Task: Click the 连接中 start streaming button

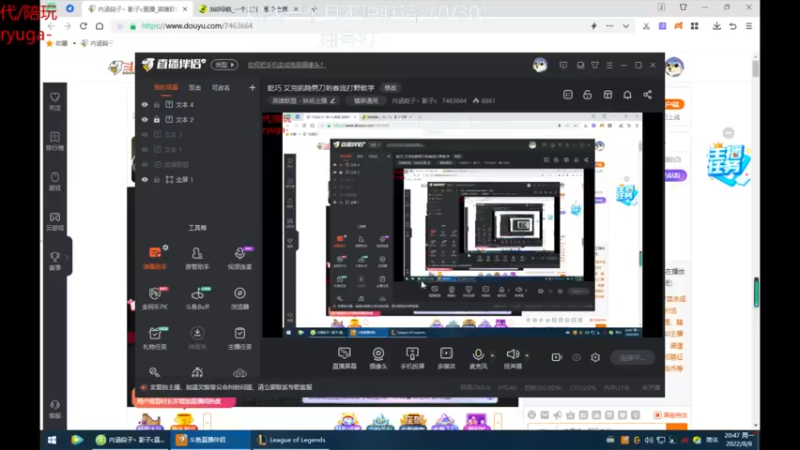Action: click(x=632, y=358)
